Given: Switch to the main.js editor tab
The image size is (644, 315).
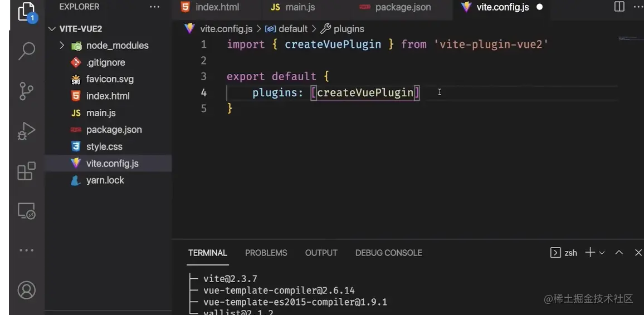Looking at the screenshot, I should click(300, 7).
